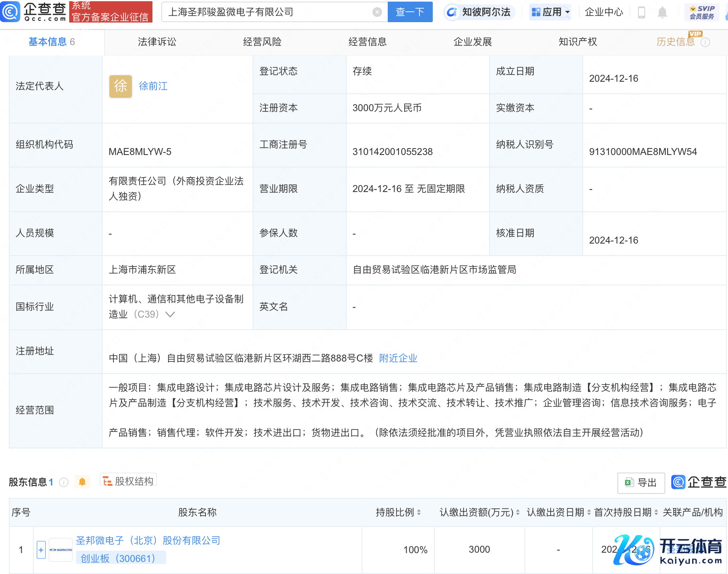Open the 应用 dropdown menu
The width and height of the screenshot is (728, 574).
pos(551,12)
